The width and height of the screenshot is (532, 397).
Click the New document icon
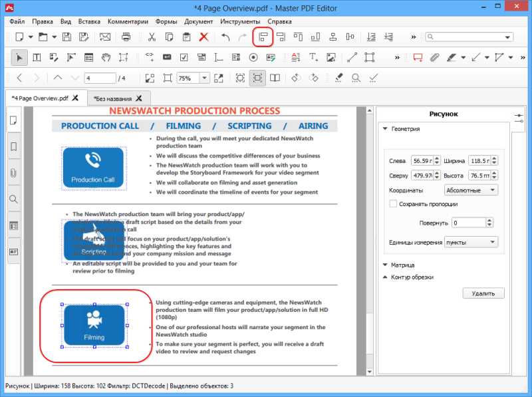(x=19, y=37)
